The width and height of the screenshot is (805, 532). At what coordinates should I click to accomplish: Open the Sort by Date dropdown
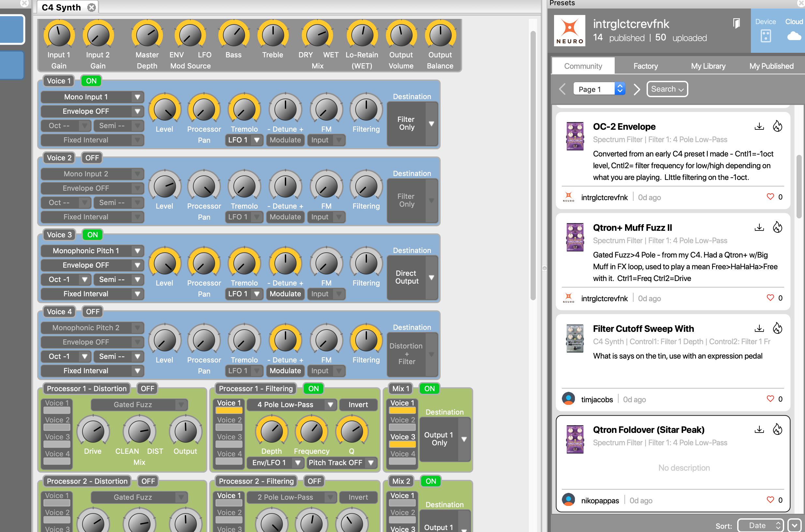[x=760, y=525]
